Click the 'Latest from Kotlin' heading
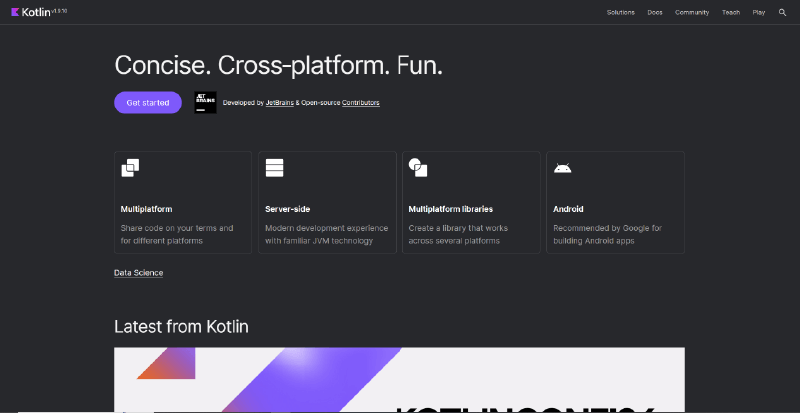Viewport: 800px width, 414px height. coord(181,327)
